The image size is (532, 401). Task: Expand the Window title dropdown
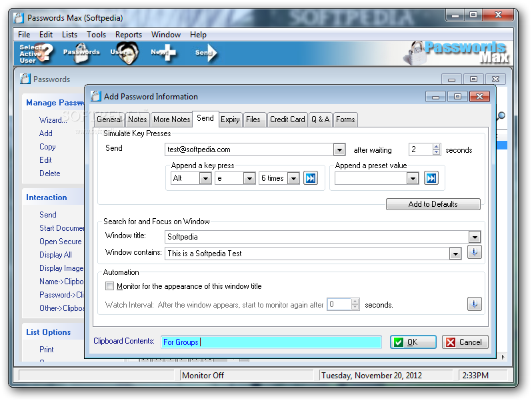point(474,237)
